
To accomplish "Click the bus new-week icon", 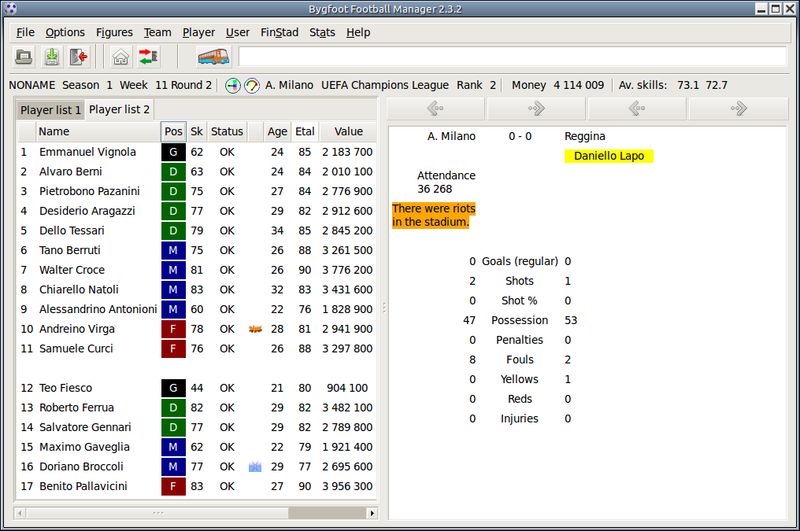I will click(213, 57).
